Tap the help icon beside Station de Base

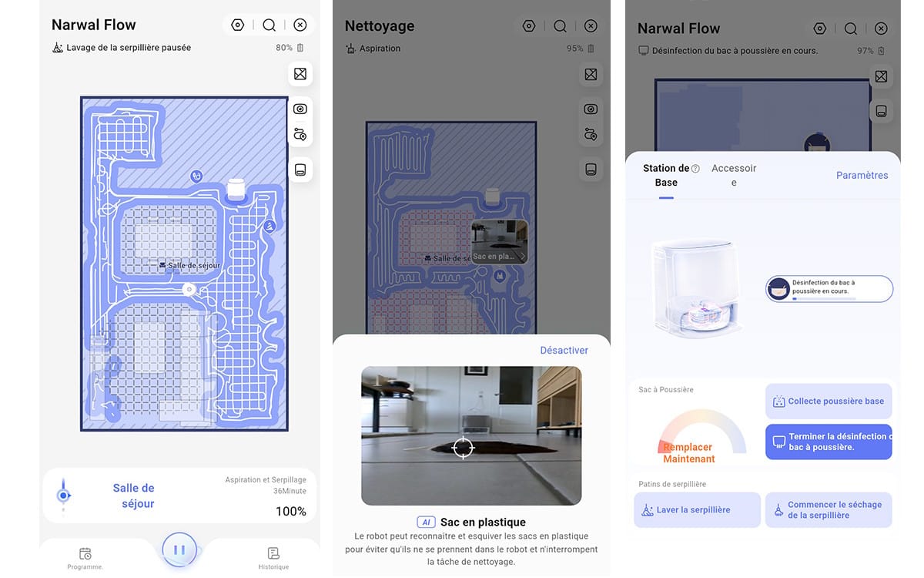[x=695, y=168]
